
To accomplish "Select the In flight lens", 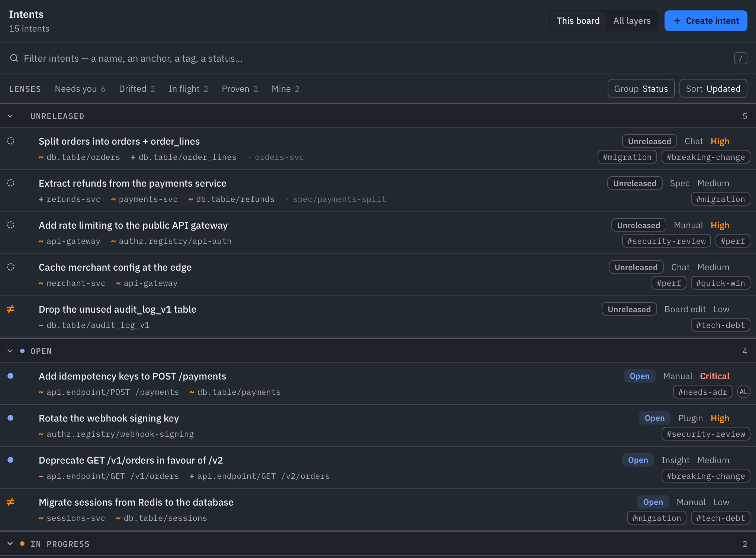I will coord(188,89).
